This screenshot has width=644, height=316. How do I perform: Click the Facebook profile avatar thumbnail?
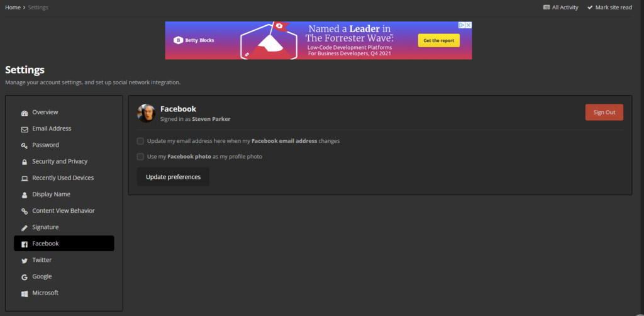[x=146, y=113]
